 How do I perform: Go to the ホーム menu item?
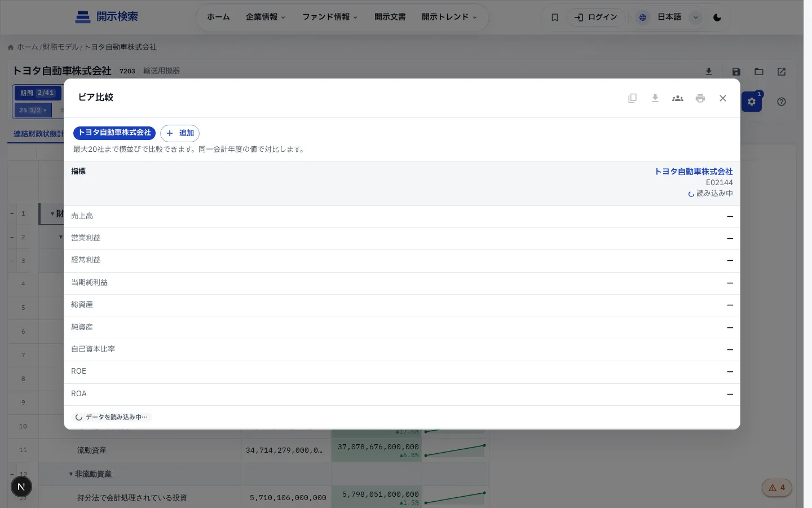coord(218,17)
